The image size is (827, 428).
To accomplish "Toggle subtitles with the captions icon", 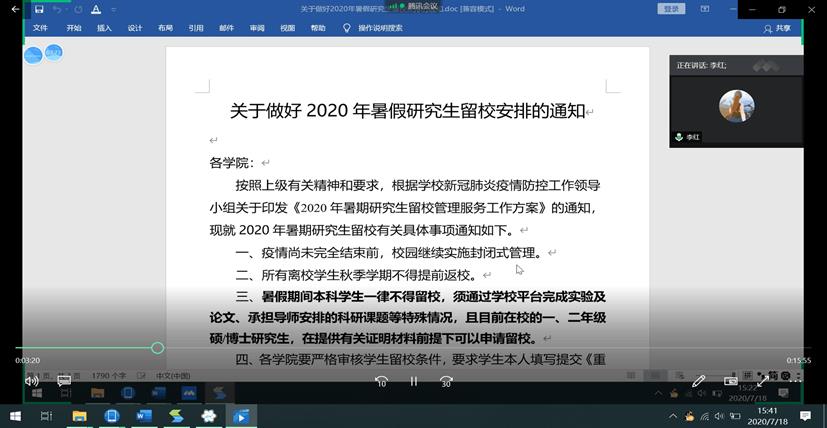I will click(64, 381).
